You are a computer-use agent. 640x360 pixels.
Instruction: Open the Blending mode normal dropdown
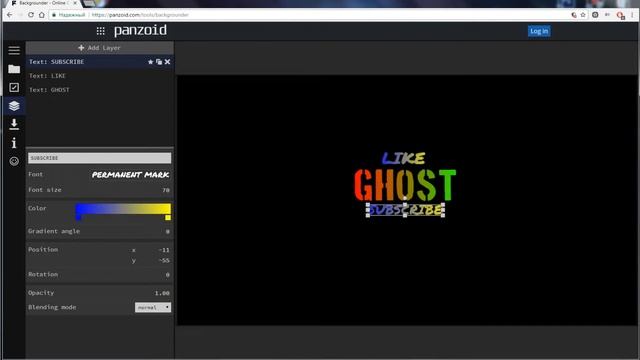[153, 307]
